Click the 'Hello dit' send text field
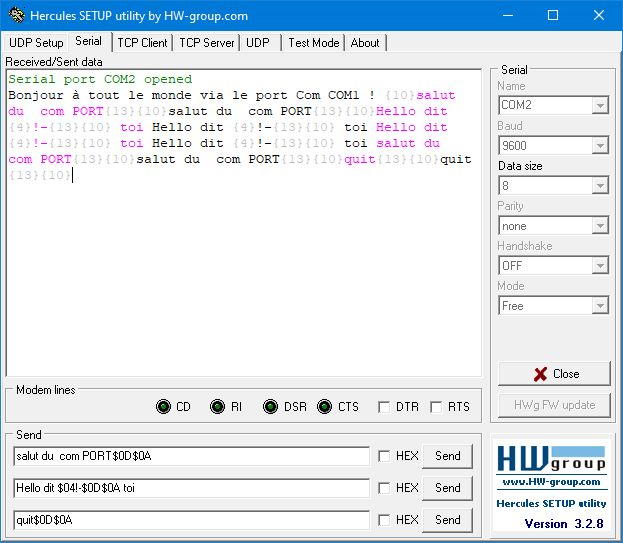Viewport: 623px width, 543px height. [191, 488]
